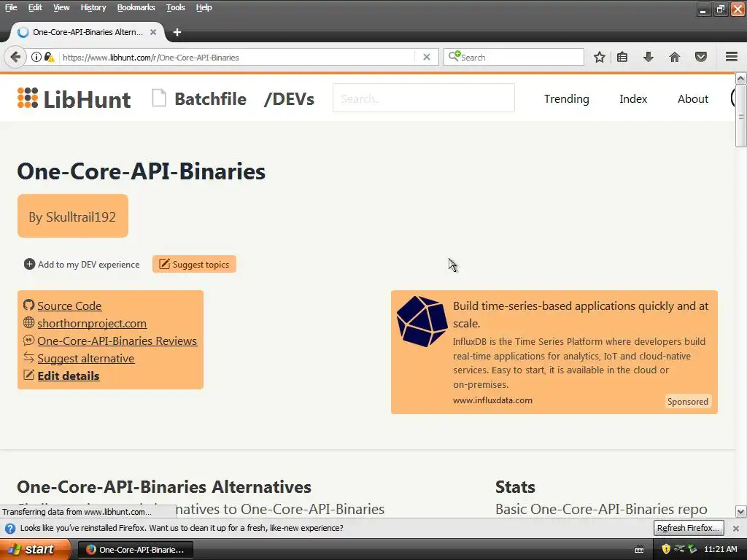Open downloads arrow icon

pyautogui.click(x=649, y=57)
